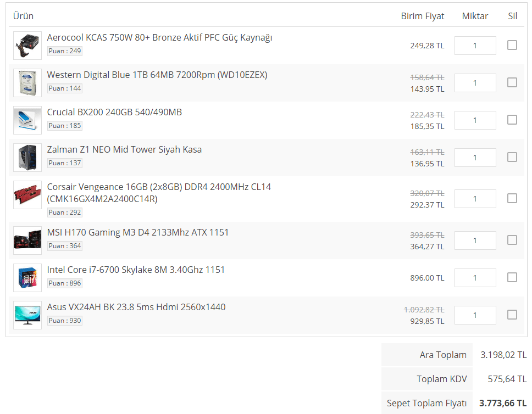
Task: Click the 896,00 TL unit price
Action: (427, 278)
